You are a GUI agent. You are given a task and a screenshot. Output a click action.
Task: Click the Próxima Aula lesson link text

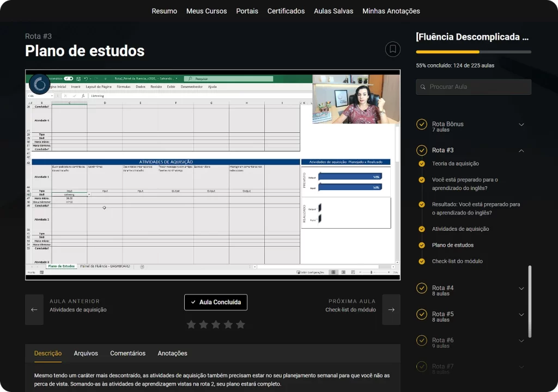pyautogui.click(x=350, y=310)
